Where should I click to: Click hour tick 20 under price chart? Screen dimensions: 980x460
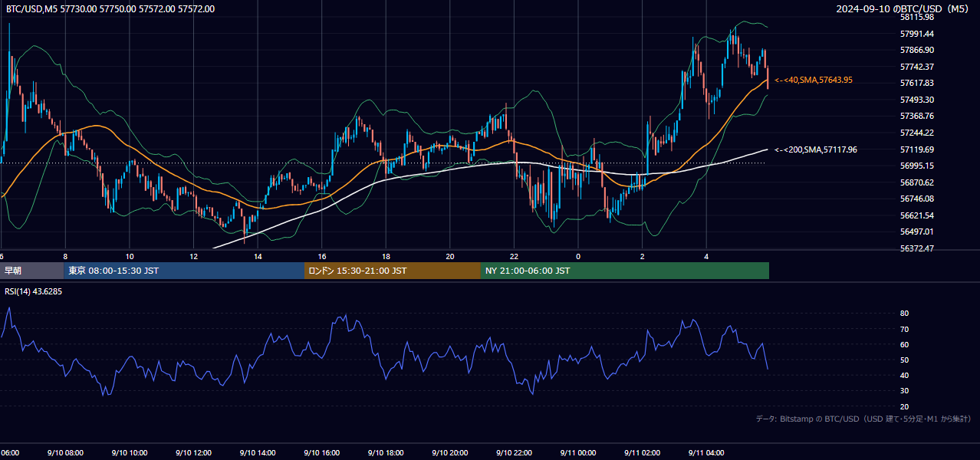pos(450,257)
